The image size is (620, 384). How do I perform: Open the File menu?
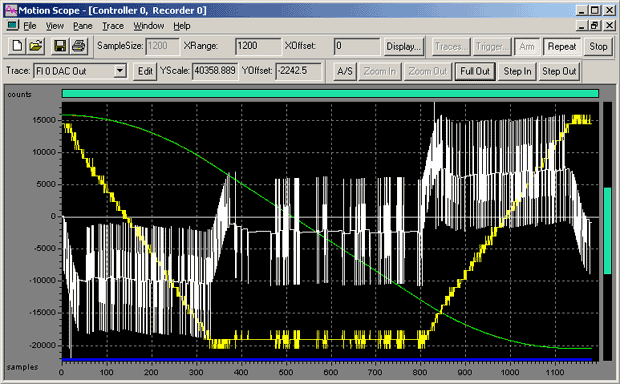30,26
